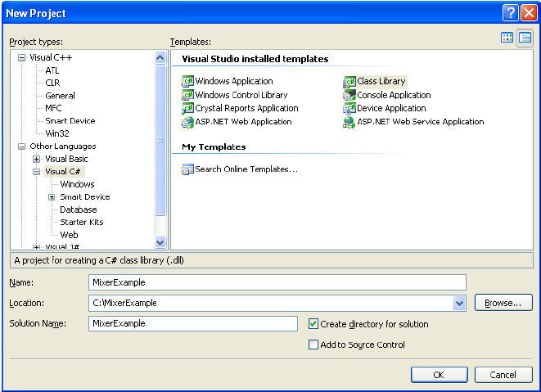Select the Class Library template icon

[x=349, y=82]
